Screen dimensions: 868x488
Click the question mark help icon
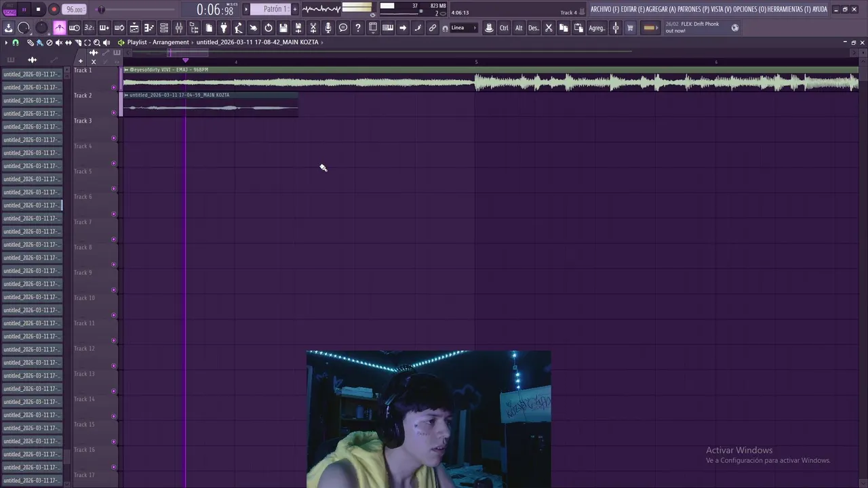358,28
